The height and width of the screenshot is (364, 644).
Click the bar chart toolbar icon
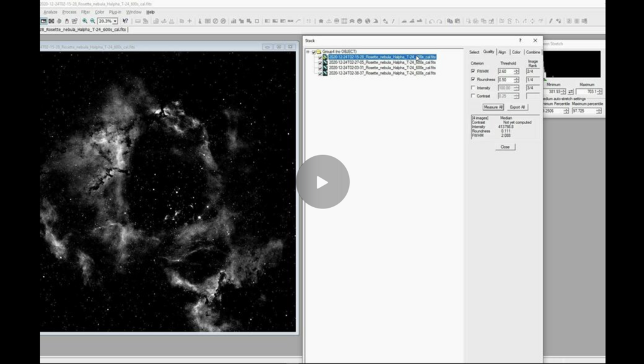(233, 21)
